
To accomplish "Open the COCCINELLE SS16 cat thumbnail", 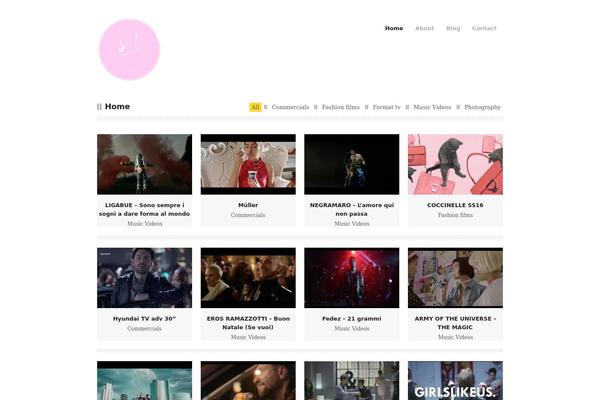I will click(x=455, y=164).
